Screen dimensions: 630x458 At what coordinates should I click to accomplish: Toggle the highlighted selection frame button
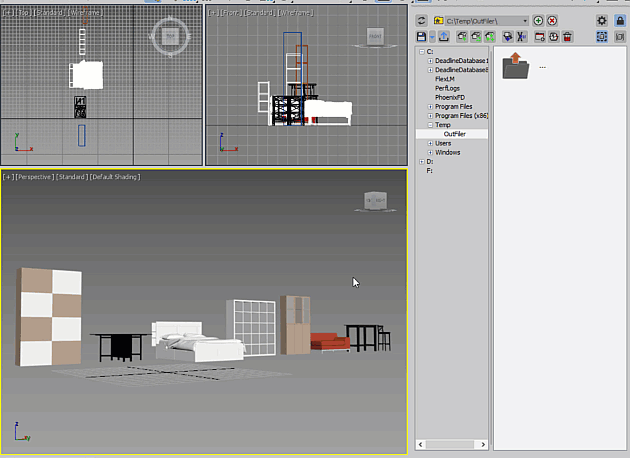click(601, 37)
